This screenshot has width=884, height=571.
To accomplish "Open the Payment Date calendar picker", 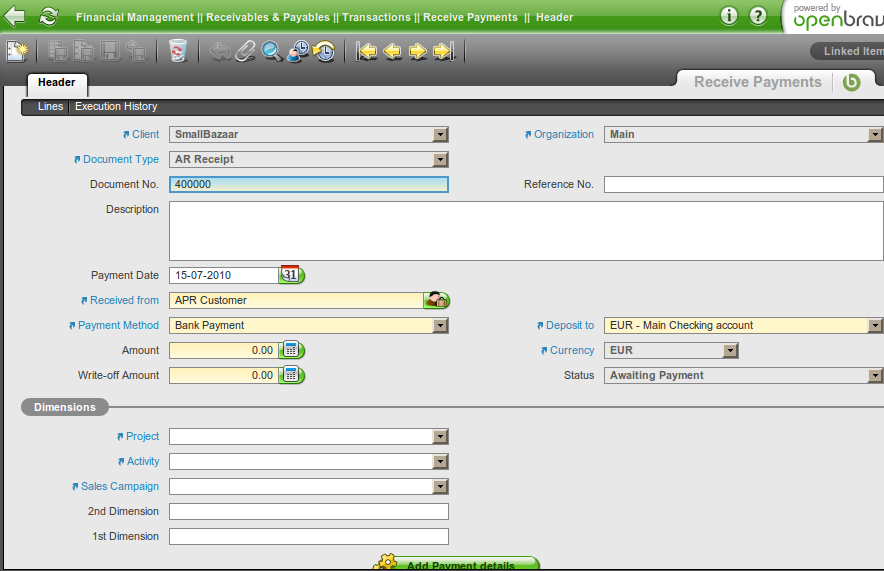I will tap(291, 275).
